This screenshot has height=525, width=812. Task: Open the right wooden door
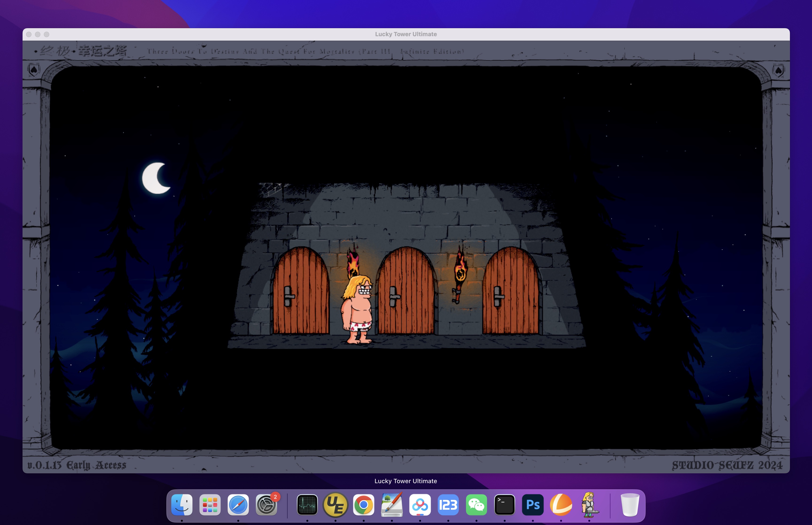pyautogui.click(x=511, y=290)
